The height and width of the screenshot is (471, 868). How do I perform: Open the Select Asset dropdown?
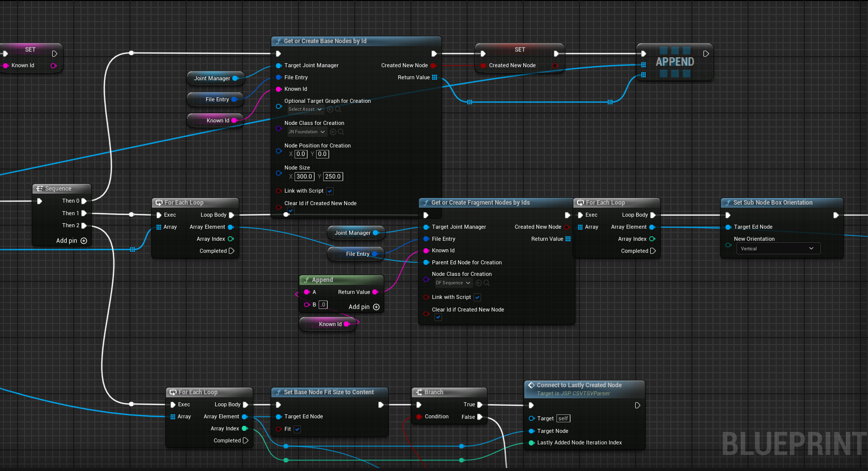[305, 109]
